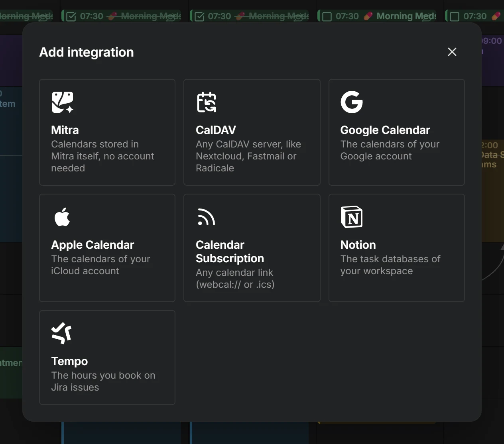The height and width of the screenshot is (444, 504).
Task: Select the Mitra integration title
Action: pyautogui.click(x=65, y=130)
